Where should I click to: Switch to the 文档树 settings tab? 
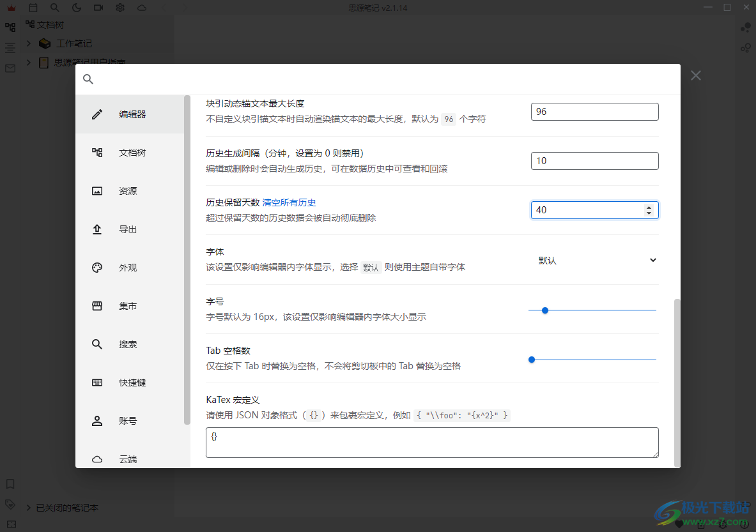coord(130,153)
